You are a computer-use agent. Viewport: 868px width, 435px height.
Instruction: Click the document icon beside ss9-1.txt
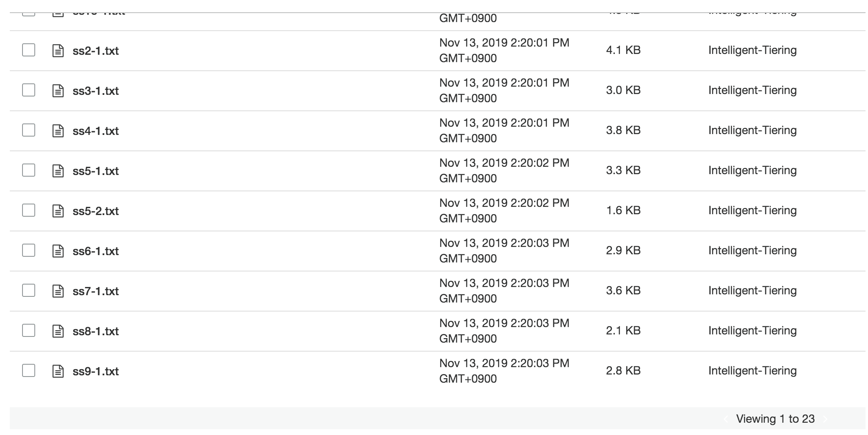point(58,371)
